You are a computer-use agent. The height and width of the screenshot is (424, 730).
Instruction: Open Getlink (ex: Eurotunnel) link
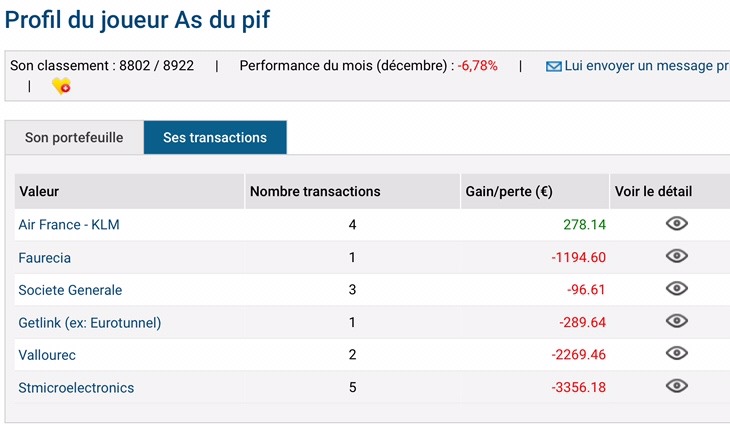(90, 323)
